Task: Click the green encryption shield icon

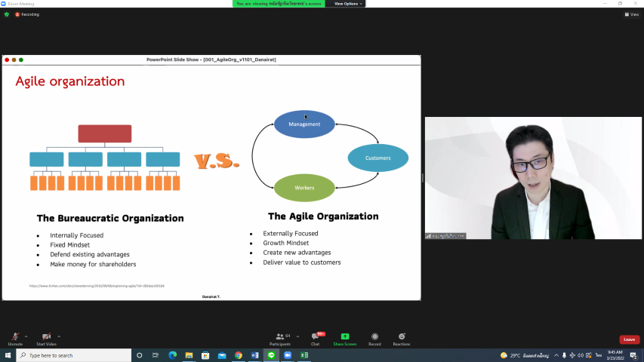Action: pos(7,14)
